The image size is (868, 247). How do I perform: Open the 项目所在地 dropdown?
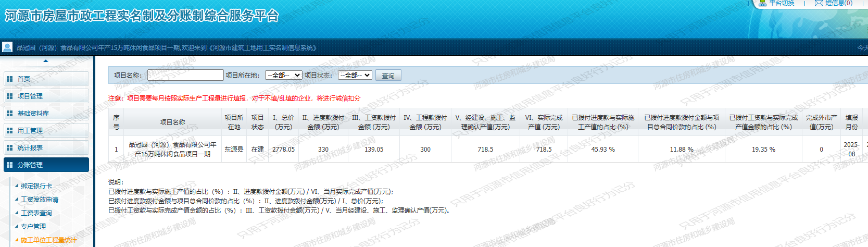pyautogui.click(x=283, y=75)
